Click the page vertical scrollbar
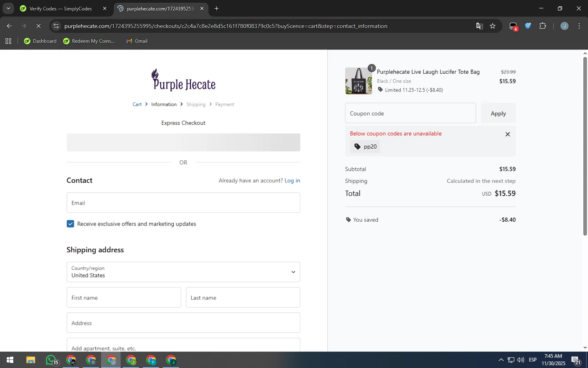This screenshot has width=588, height=368. point(585,146)
